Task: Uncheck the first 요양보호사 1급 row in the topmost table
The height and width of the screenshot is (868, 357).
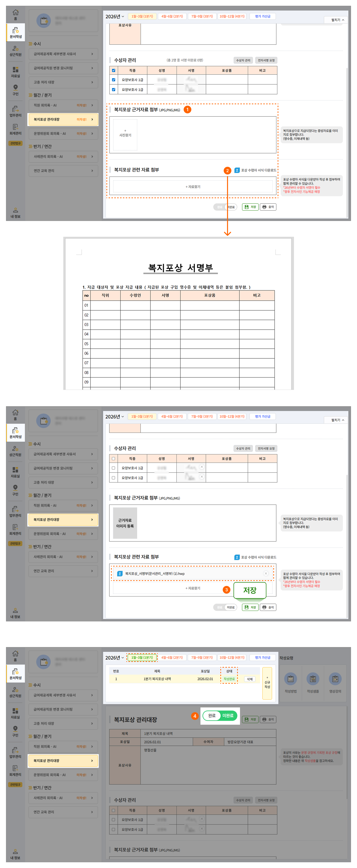Action: click(x=114, y=80)
